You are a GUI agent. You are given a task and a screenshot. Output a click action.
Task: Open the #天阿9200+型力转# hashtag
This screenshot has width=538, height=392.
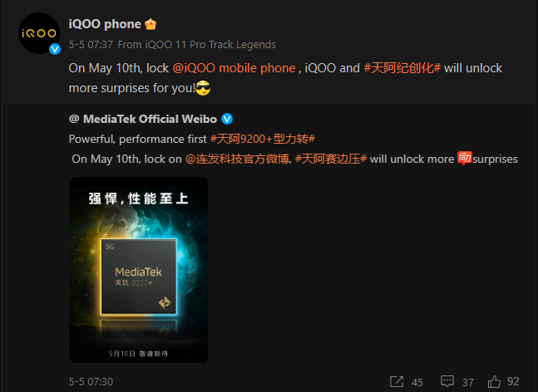click(263, 139)
